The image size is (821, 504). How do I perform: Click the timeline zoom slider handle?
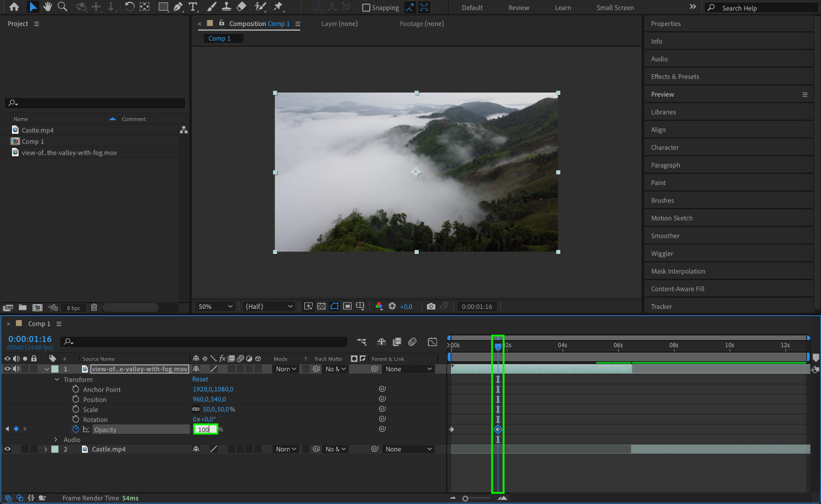(x=465, y=498)
